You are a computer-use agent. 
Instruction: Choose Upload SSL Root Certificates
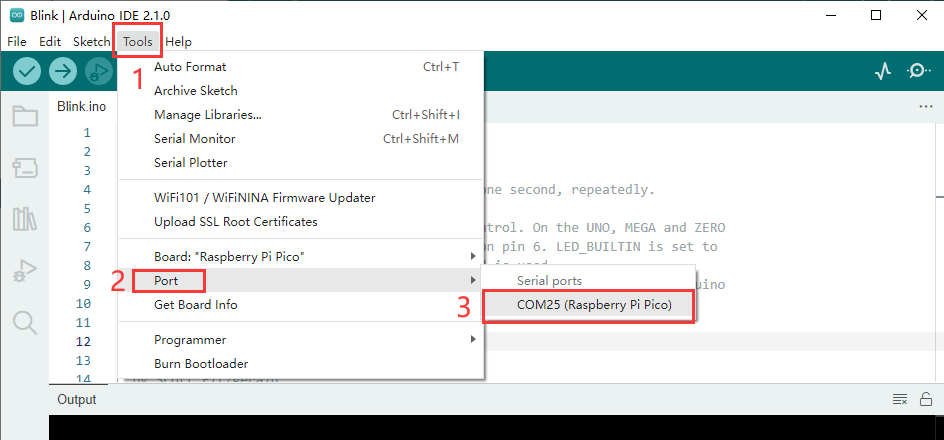coord(301,222)
